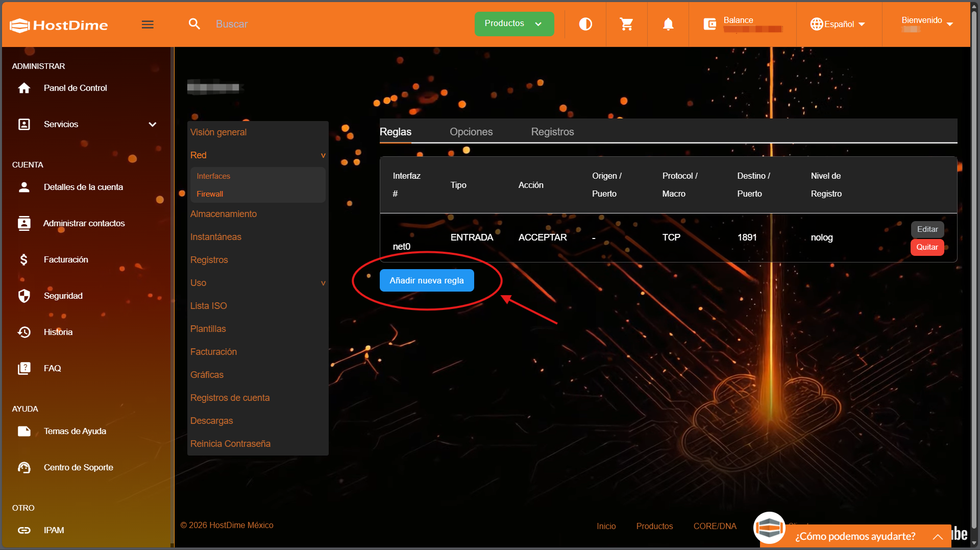The width and height of the screenshot is (980, 550).
Task: Switch to the Registros tab
Action: [x=552, y=132]
